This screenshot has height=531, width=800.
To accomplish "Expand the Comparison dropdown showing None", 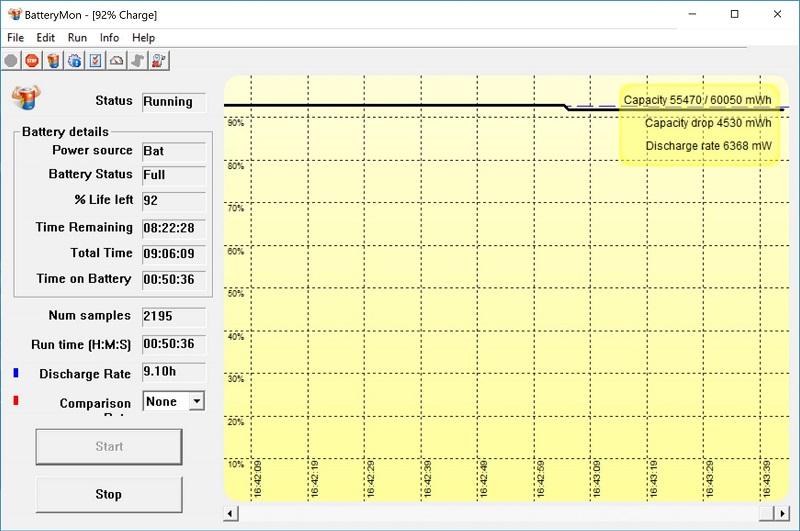I will 196,401.
